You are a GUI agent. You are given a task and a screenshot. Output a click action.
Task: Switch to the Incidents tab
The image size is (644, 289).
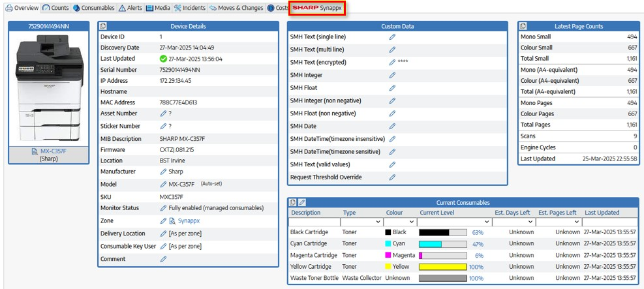[x=190, y=8]
